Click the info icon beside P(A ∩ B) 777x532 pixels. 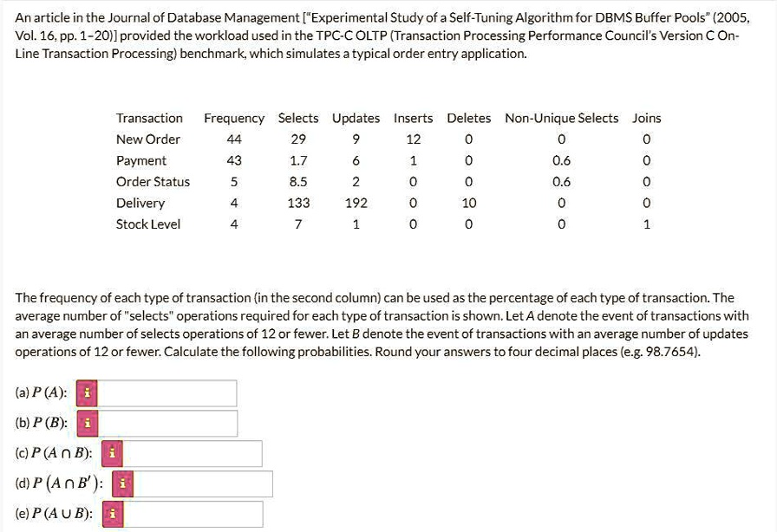[112, 453]
